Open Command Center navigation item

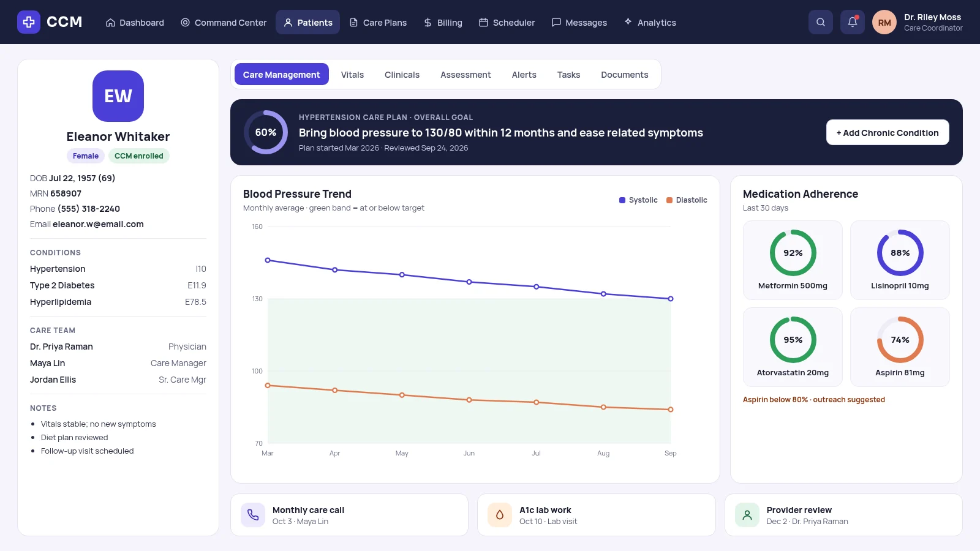point(224,22)
